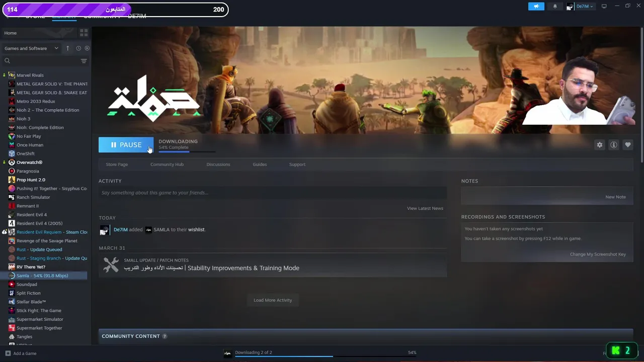
Task: Switch to Big Picture mode monitor icon
Action: pos(604,6)
